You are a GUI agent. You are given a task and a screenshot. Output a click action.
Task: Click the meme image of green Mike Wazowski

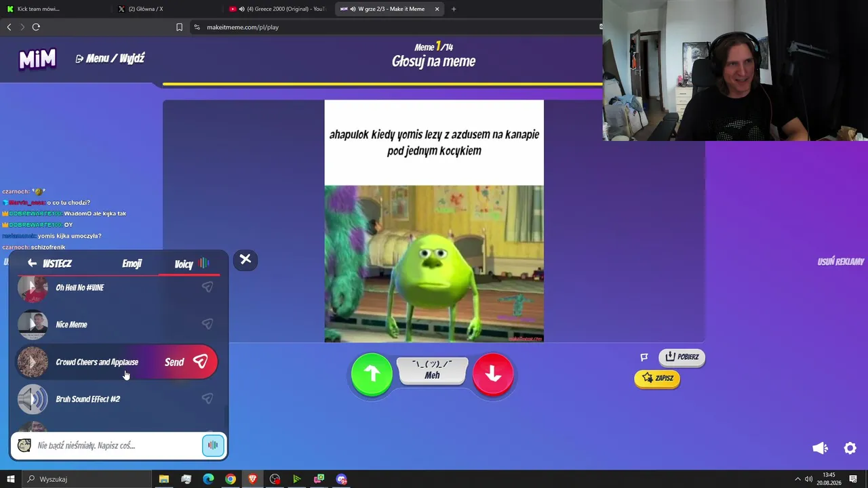click(x=434, y=264)
